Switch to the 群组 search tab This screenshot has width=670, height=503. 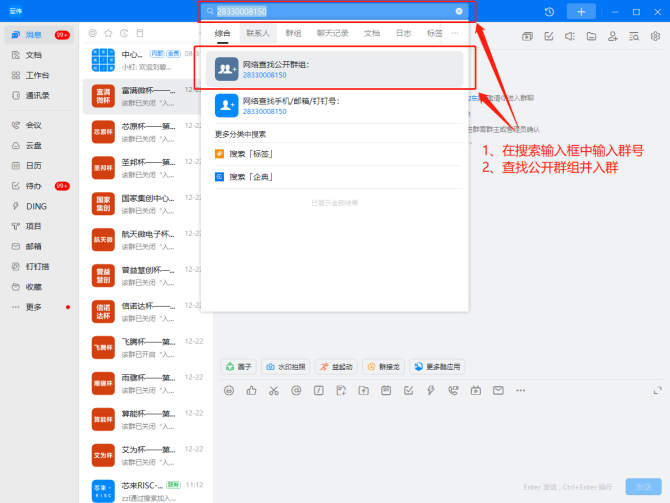[293, 33]
